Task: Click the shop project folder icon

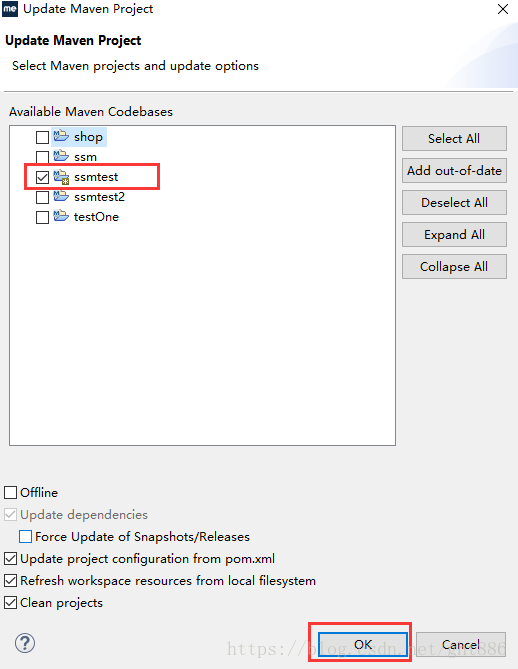Action: click(61, 136)
